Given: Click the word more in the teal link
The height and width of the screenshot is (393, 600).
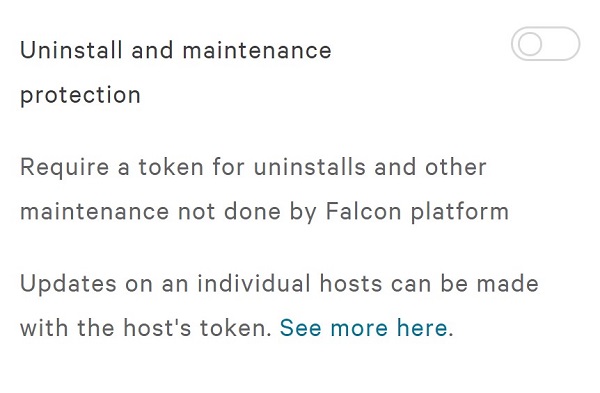Looking at the screenshot, I should pos(359,329).
